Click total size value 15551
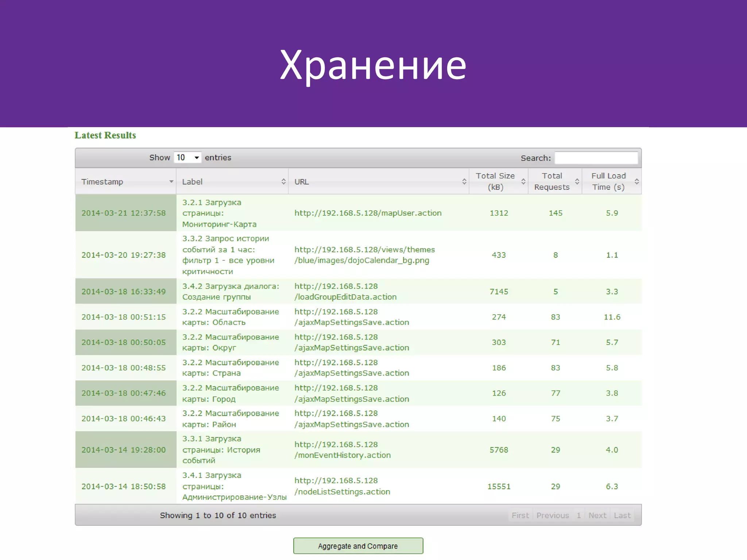 (x=499, y=486)
